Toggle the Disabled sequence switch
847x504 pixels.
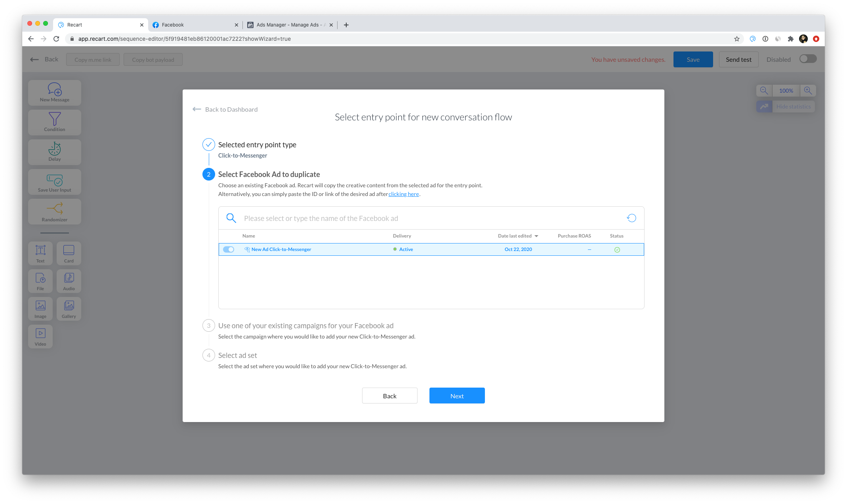[808, 59]
